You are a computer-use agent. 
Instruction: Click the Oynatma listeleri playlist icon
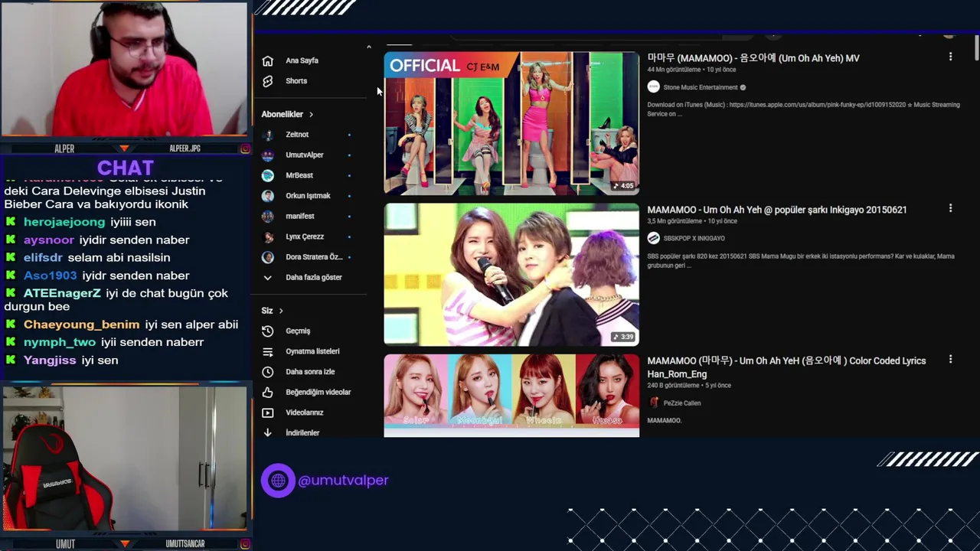click(267, 351)
